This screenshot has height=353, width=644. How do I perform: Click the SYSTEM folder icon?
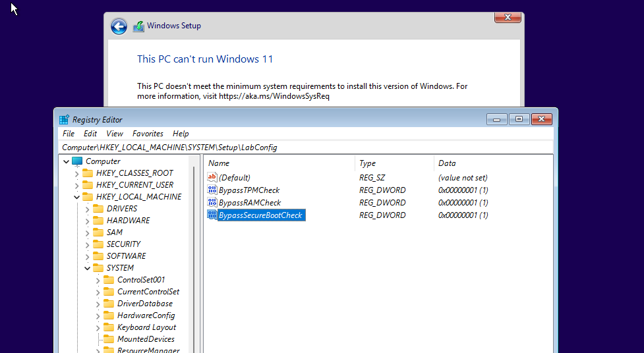pos(98,268)
